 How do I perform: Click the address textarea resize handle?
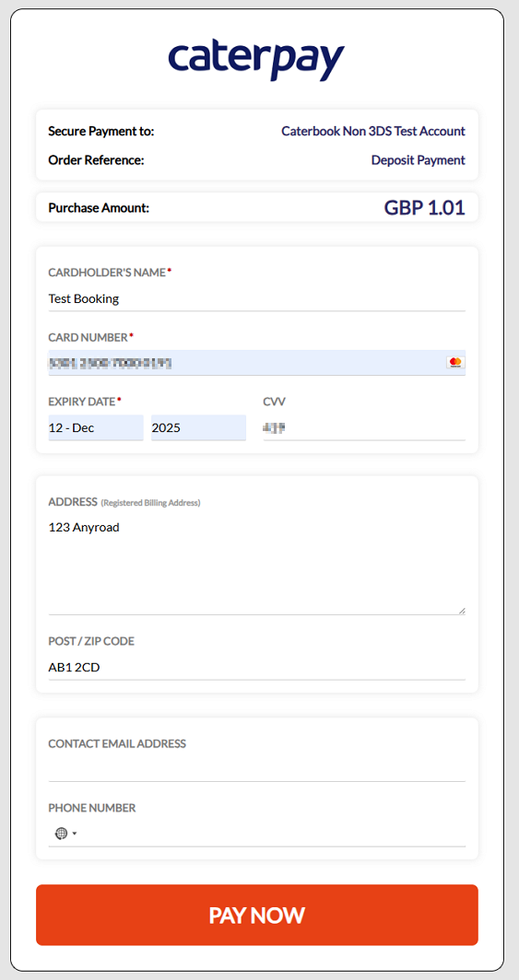coord(462,611)
